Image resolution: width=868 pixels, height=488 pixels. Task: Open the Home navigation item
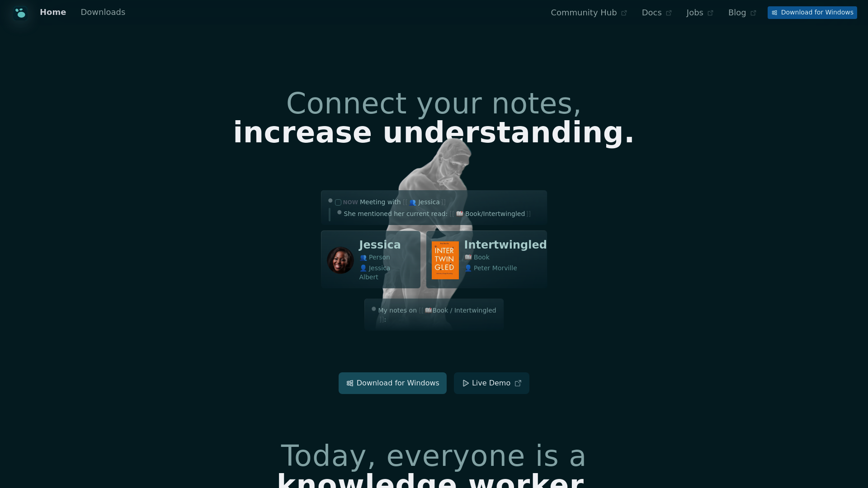tap(53, 13)
